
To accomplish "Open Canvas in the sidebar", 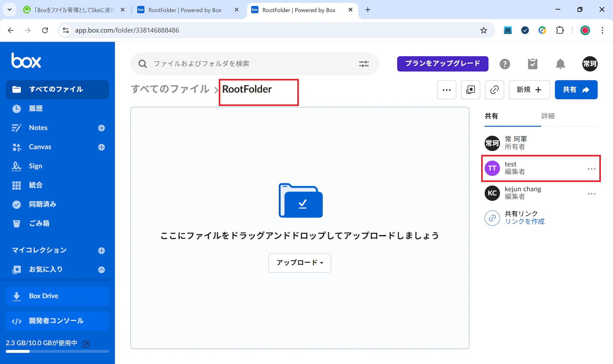I will pyautogui.click(x=40, y=147).
